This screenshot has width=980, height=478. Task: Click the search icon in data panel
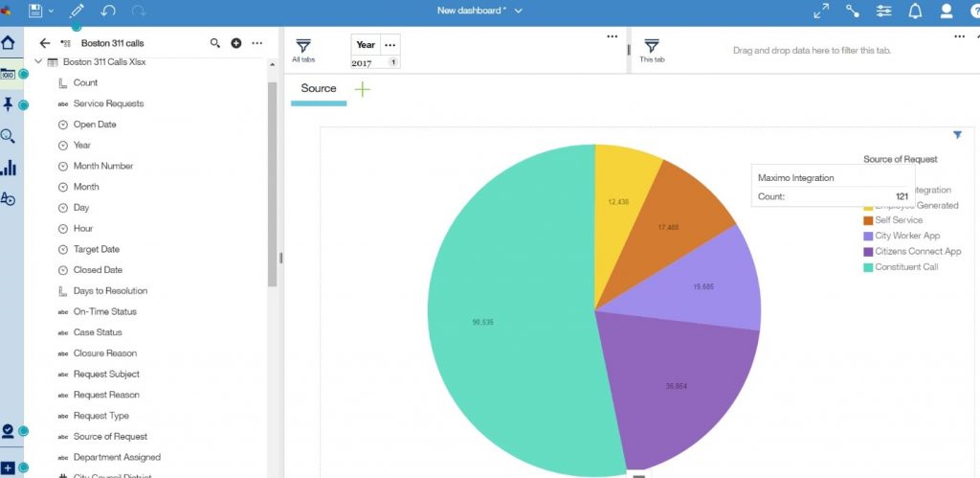[215, 43]
